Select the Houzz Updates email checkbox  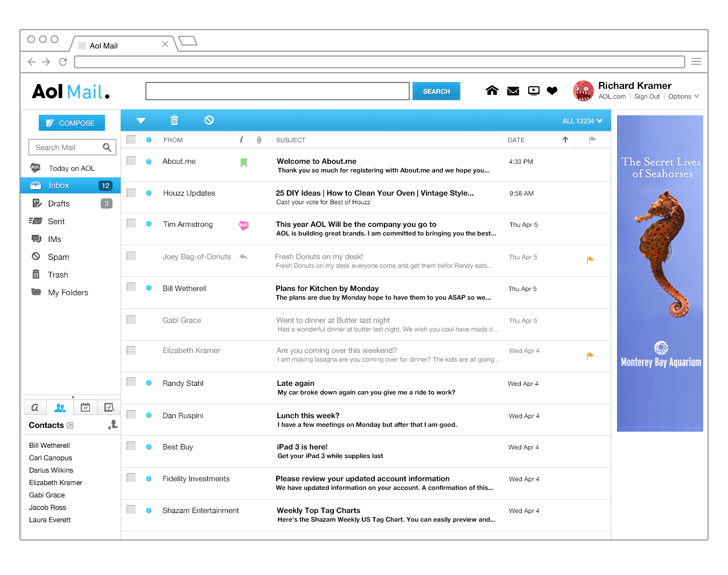coord(131,192)
